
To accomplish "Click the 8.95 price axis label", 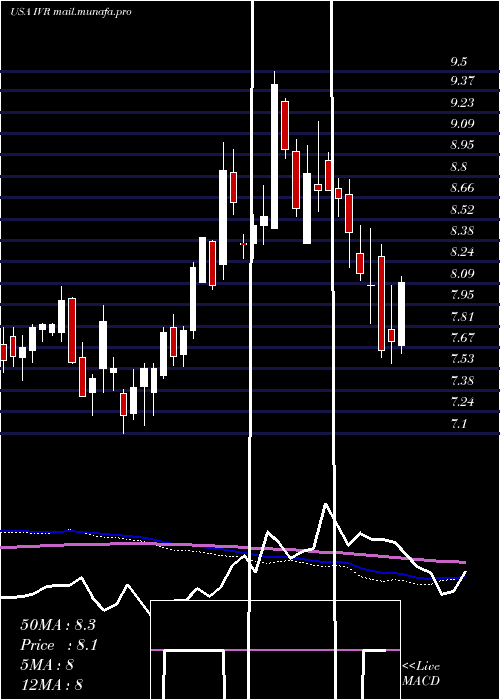I will (x=462, y=145).
